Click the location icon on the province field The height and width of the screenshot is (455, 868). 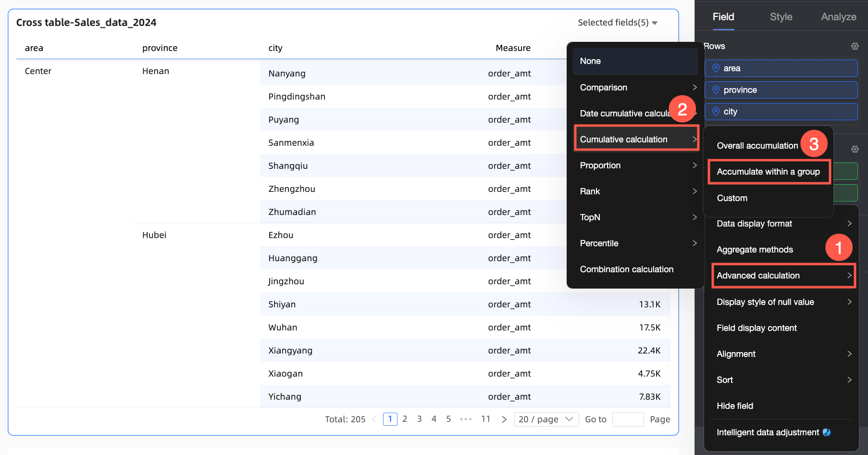click(x=716, y=90)
